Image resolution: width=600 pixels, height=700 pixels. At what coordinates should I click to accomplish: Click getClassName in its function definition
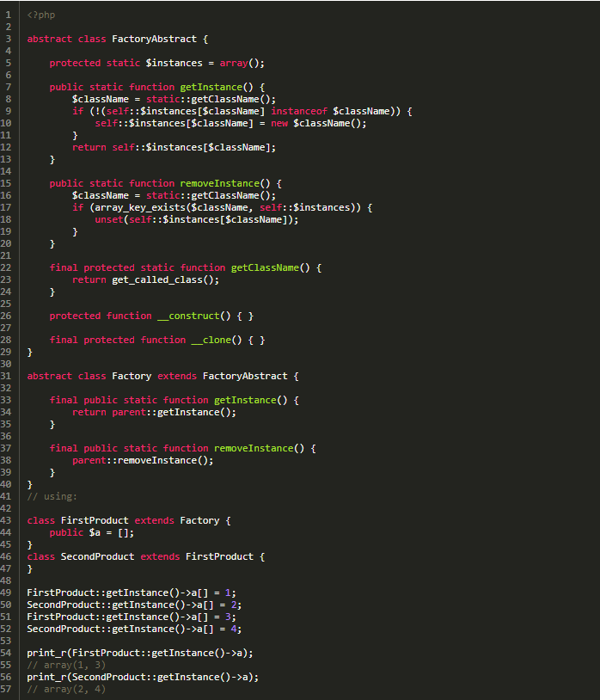click(x=265, y=267)
